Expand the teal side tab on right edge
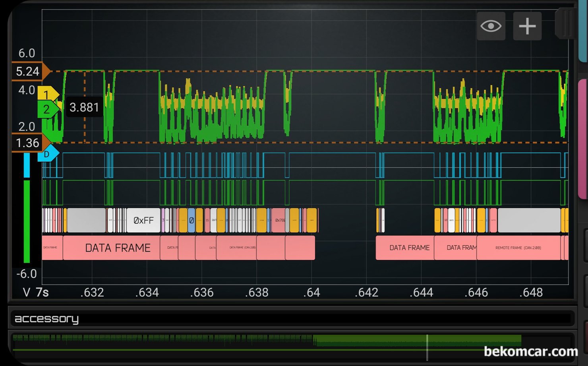 [x=583, y=32]
